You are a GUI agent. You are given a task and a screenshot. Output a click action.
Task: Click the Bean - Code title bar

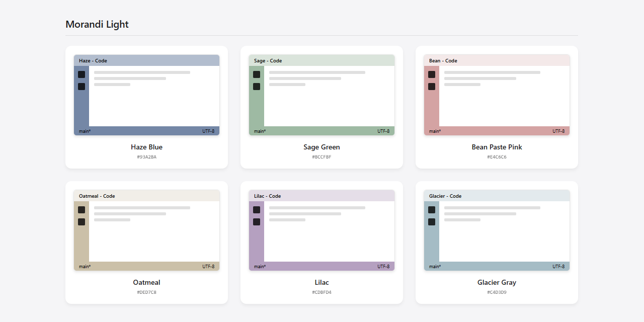coord(497,60)
